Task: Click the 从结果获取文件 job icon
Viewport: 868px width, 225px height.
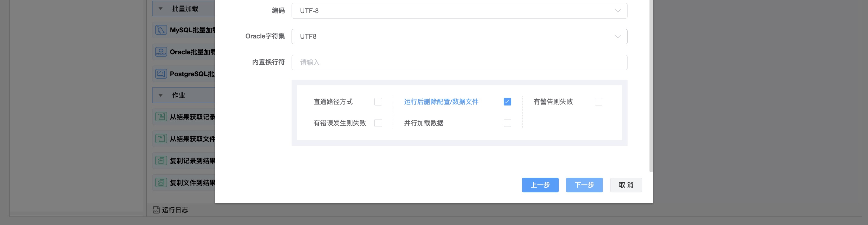Action: coord(161,139)
